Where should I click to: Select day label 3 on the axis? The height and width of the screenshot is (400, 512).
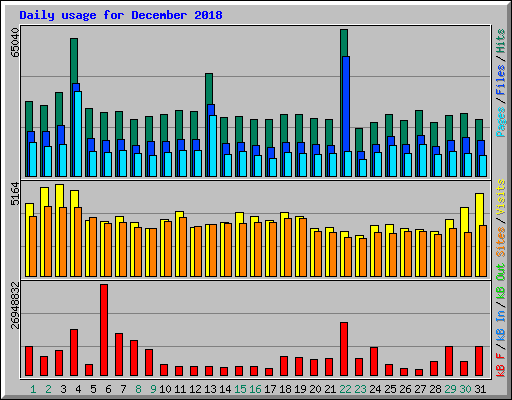(x=63, y=389)
